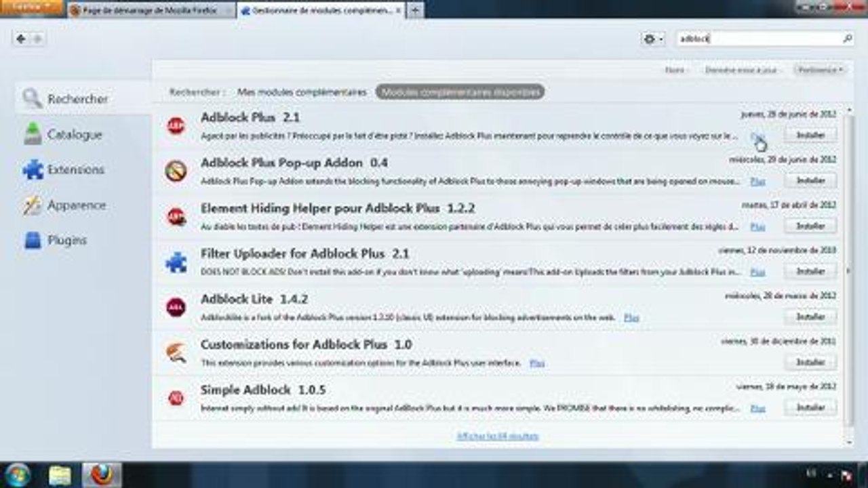The width and height of the screenshot is (868, 488).
Task: Click Element Hiding Helper pour Adblock Plus title
Action: tap(338, 208)
